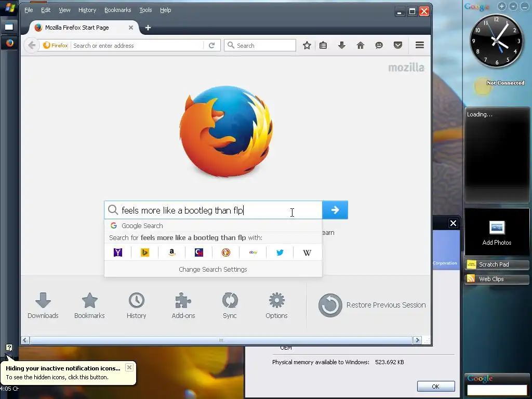The height and width of the screenshot is (399, 532).
Task: Click the toolbar Search box
Action: [260, 46]
